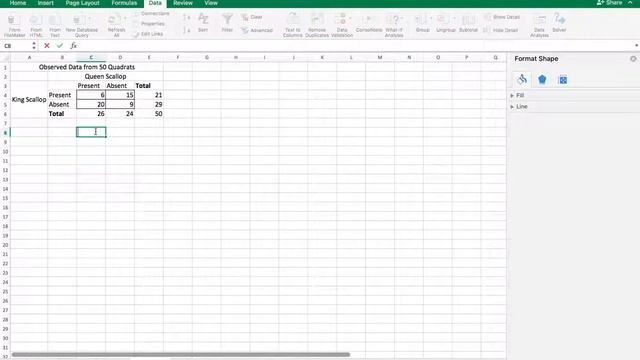Open the Sort dialog icon
Screen dimensions: 640x360
coord(203,22)
